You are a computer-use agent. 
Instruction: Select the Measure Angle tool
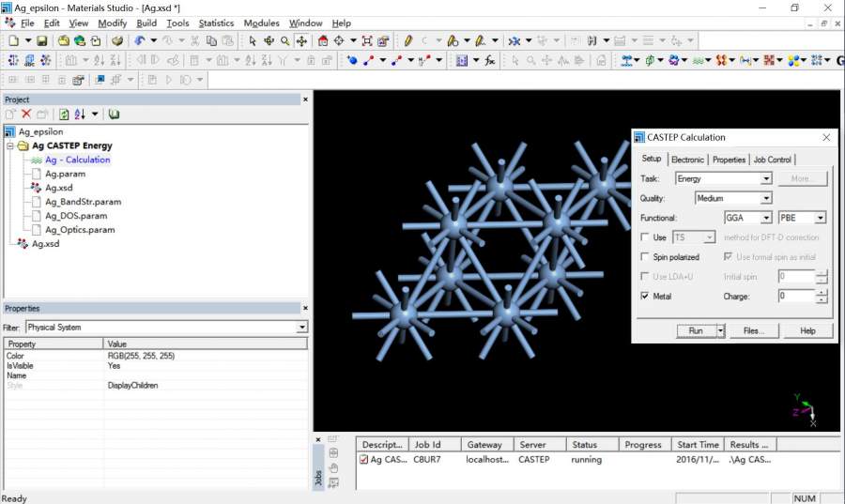click(397, 61)
